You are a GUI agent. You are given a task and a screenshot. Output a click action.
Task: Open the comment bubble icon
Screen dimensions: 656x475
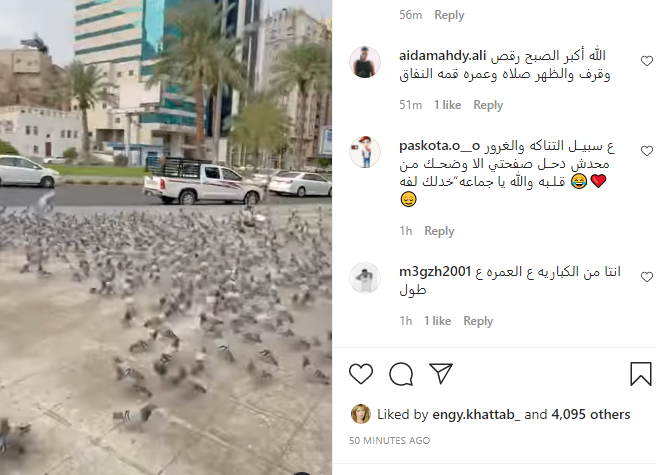point(401,374)
